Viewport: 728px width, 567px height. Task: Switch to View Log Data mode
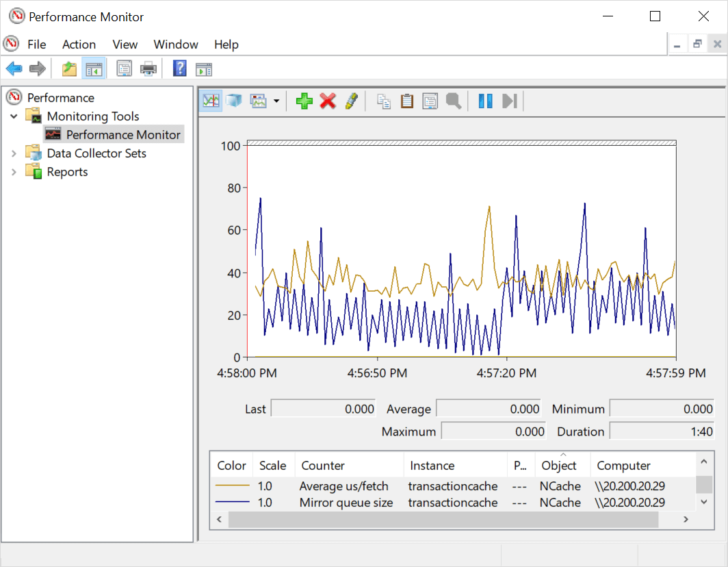coord(233,101)
